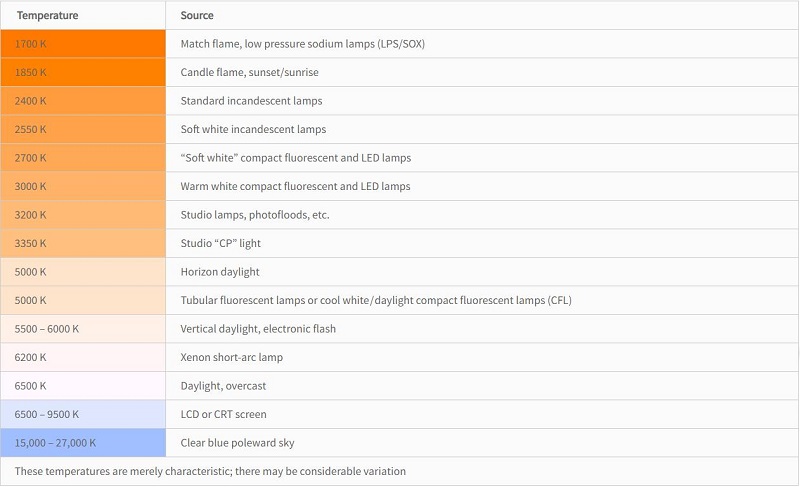
Task: Select the 1850 K temperature swatch
Action: pos(83,72)
